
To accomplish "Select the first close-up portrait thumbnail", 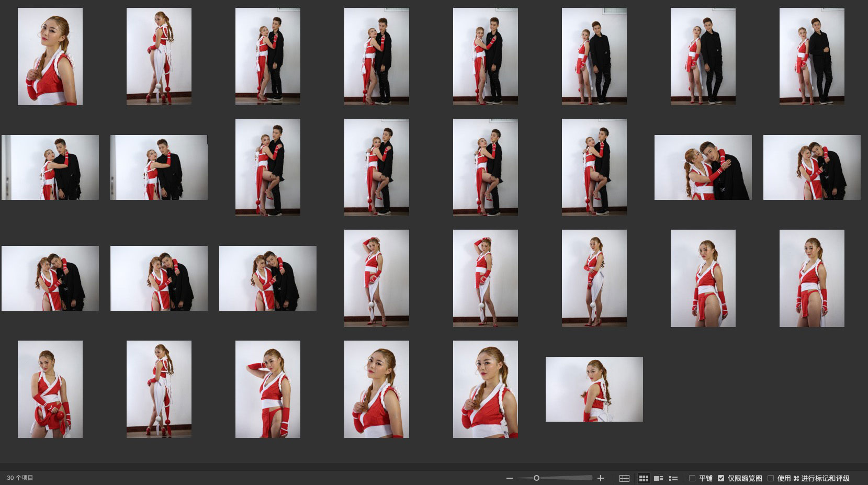I will tap(50, 57).
